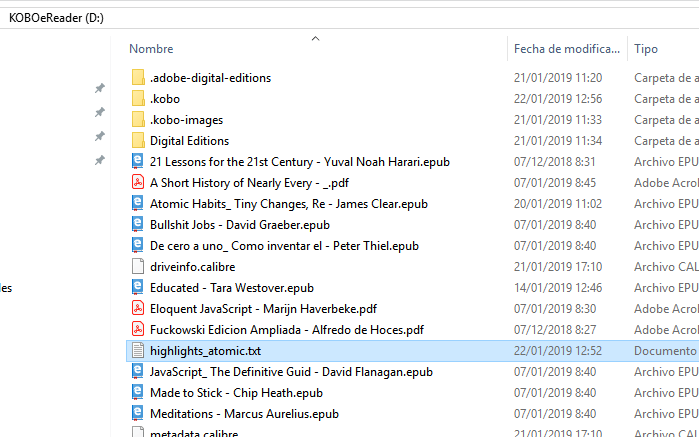
Task: Click the .adobe-digital-editions folder icon
Action: [x=138, y=78]
